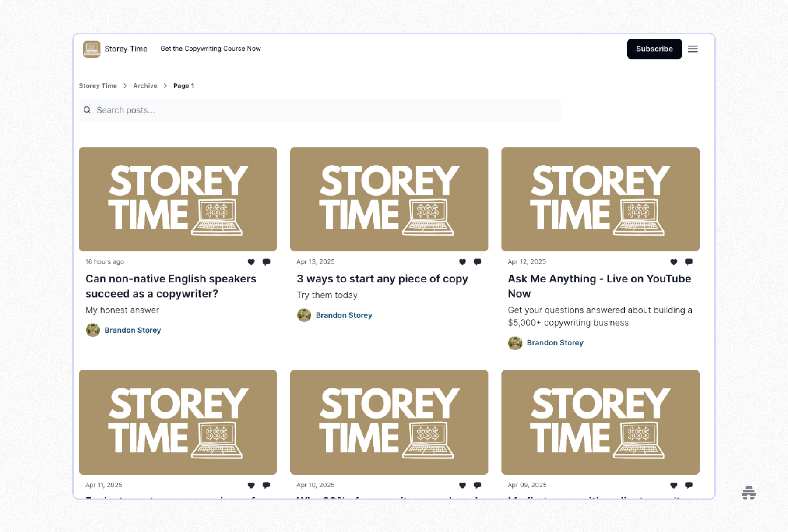Click the comment icon on the Ask Me Anything post

689,262
